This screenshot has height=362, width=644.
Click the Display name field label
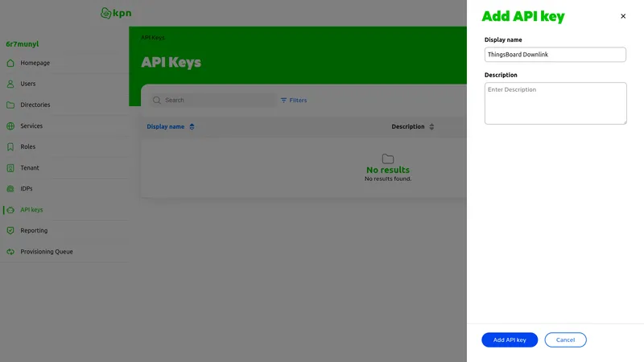tap(503, 39)
